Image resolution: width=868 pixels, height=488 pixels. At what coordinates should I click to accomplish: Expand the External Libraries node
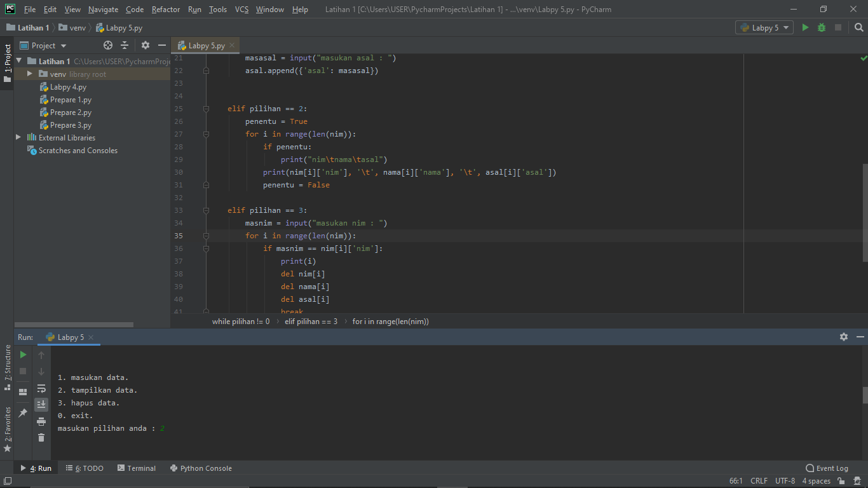pyautogui.click(x=18, y=137)
